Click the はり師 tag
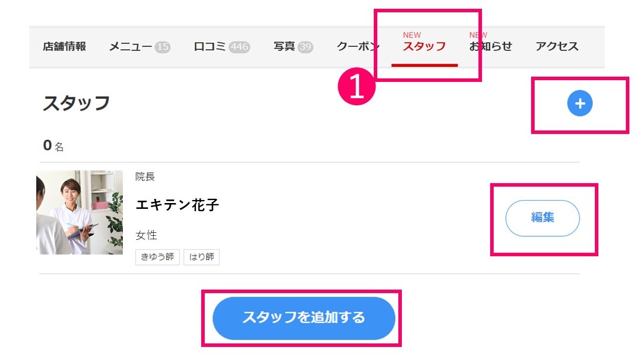This screenshot has width=644, height=361. 201,257
